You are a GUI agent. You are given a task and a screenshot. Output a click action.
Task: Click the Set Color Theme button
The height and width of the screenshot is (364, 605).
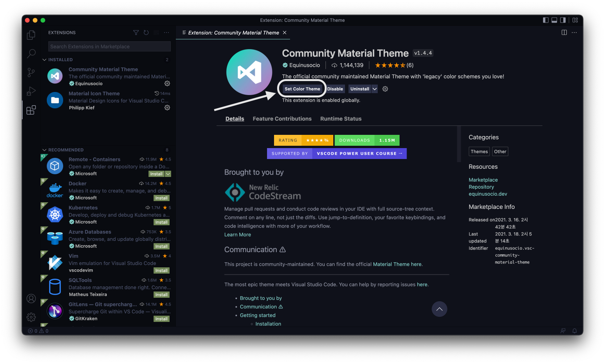pyautogui.click(x=302, y=89)
